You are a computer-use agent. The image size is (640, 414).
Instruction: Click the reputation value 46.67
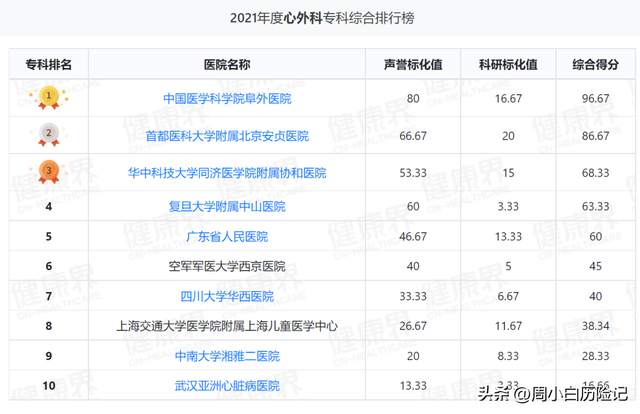(x=413, y=236)
